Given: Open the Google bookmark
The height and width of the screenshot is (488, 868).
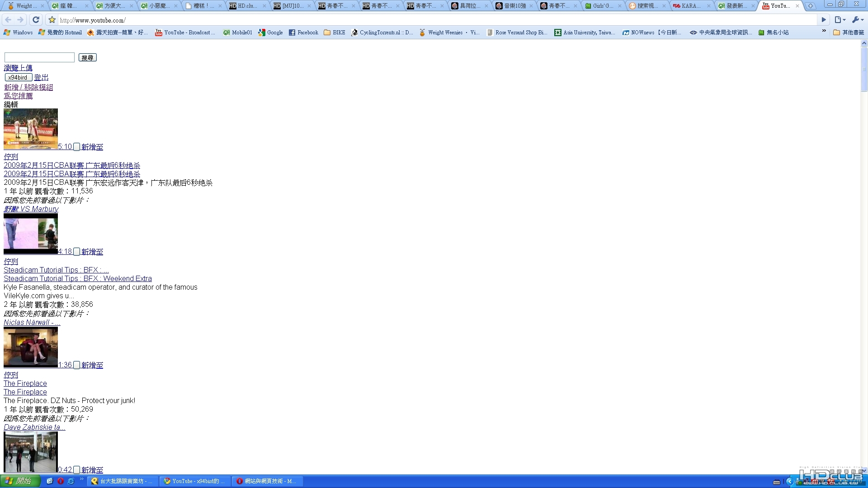Looking at the screenshot, I should point(270,33).
